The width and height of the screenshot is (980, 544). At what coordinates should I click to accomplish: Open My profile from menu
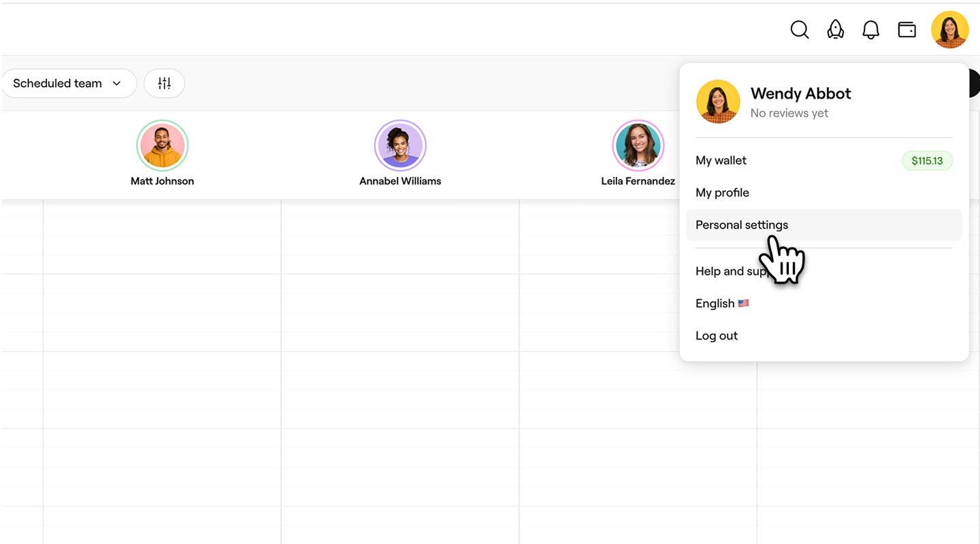722,192
